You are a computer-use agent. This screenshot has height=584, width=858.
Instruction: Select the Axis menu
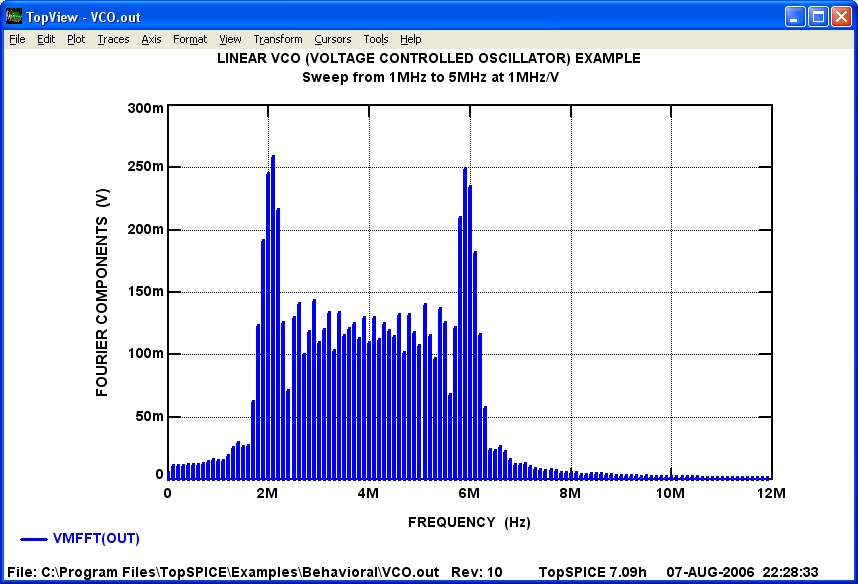coord(151,39)
